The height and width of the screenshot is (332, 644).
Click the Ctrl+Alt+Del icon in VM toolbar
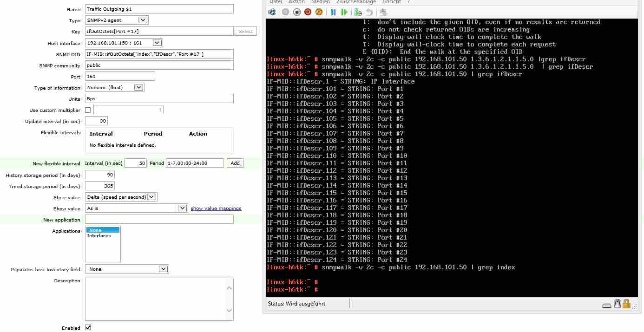[x=272, y=12]
